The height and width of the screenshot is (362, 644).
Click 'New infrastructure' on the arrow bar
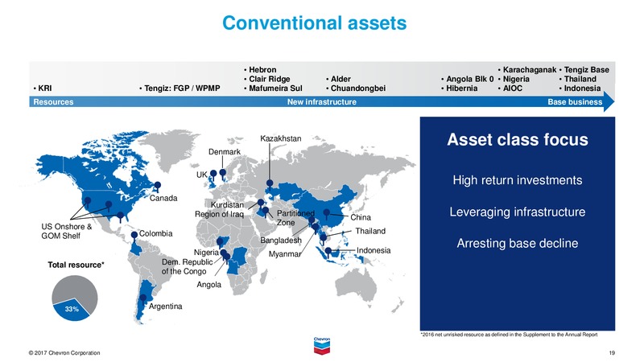coord(321,102)
